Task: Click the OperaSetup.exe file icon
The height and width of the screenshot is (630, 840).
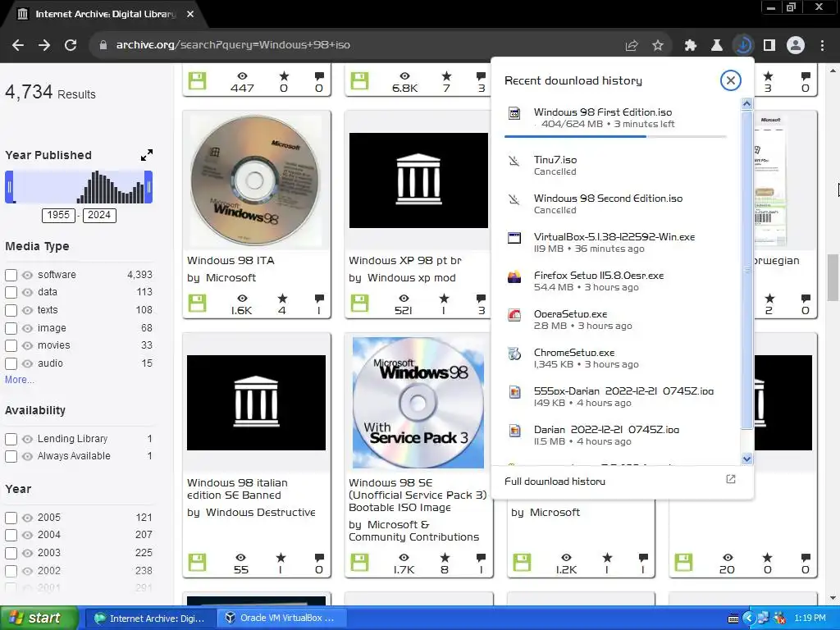Action: pyautogui.click(x=514, y=315)
